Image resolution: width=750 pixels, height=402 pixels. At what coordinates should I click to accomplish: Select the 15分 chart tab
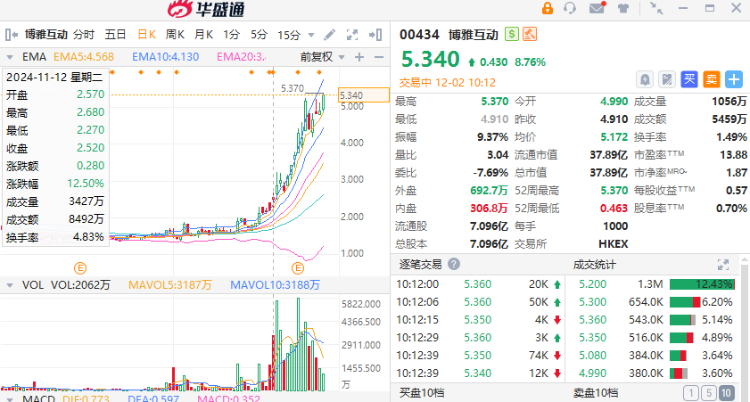(289, 35)
